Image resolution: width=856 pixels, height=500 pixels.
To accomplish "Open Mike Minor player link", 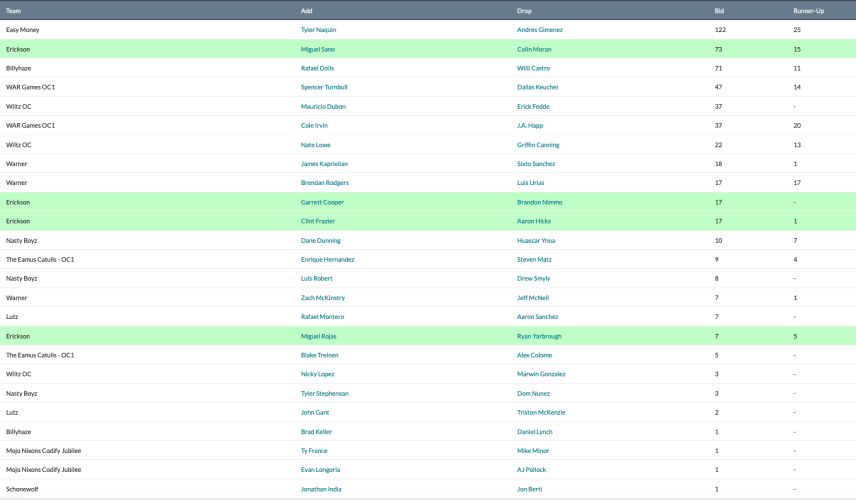I will (533, 451).
